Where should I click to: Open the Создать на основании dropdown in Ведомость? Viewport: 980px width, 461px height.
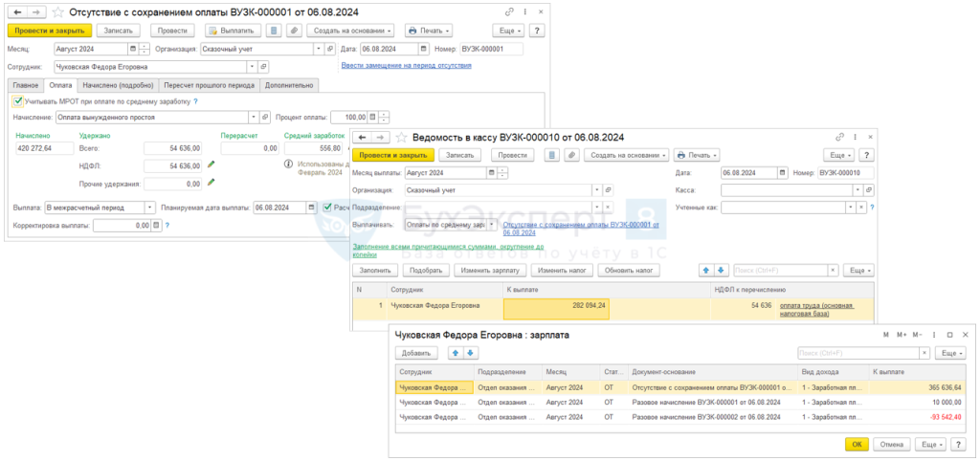tap(625, 154)
